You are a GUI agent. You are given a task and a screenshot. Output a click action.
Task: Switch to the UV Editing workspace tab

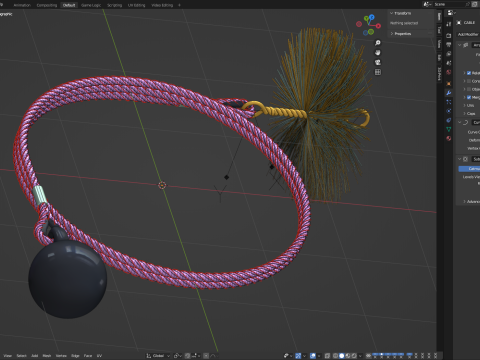137,5
